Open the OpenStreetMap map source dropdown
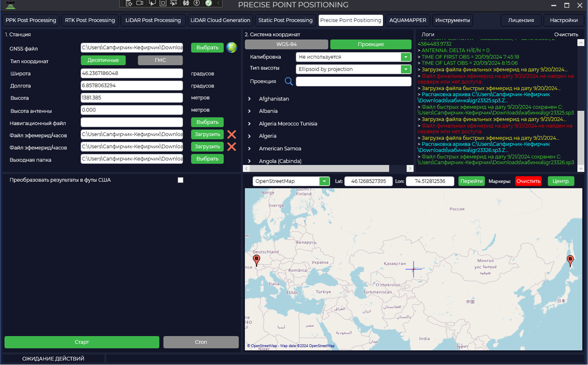 coord(324,181)
